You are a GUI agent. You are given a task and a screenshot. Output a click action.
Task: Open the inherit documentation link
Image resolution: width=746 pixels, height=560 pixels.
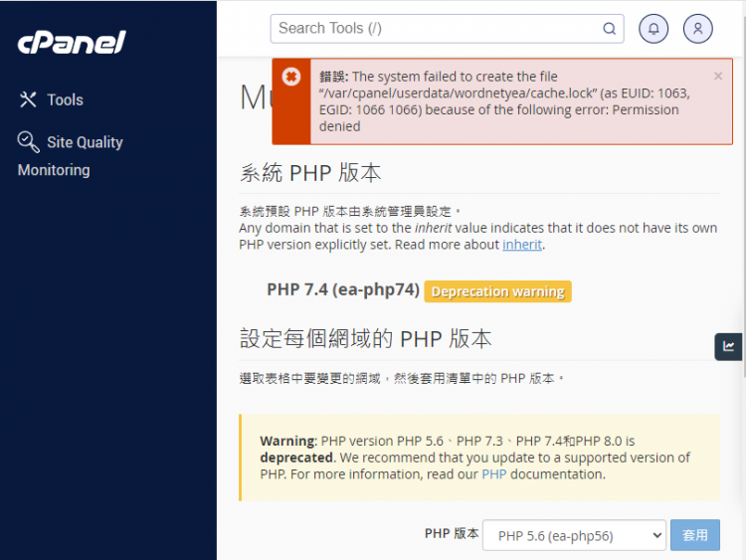click(522, 245)
